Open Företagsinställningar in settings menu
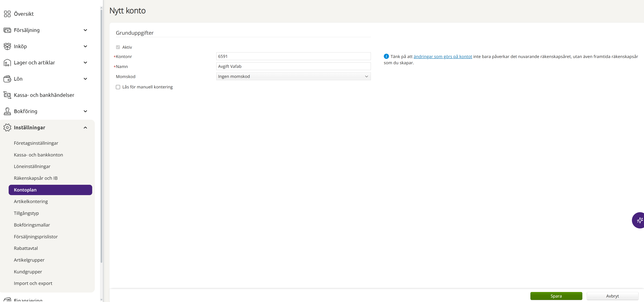Viewport: 644px width, 302px height. pyautogui.click(x=36, y=143)
